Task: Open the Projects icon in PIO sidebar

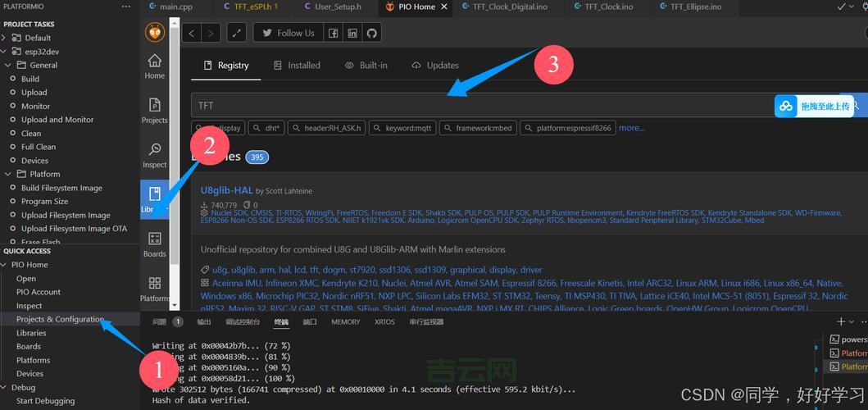Action: click(154, 110)
